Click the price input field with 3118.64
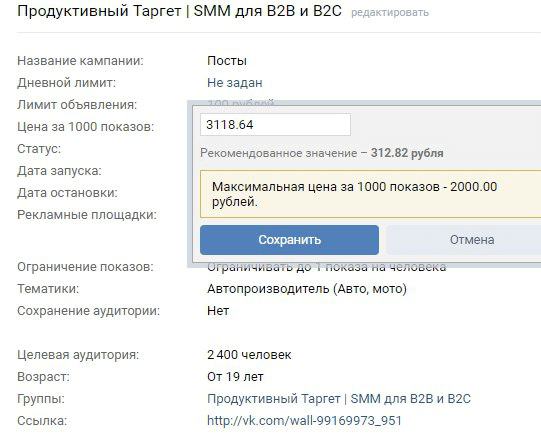Image resolution: width=541 pixels, height=438 pixels. [x=275, y=125]
